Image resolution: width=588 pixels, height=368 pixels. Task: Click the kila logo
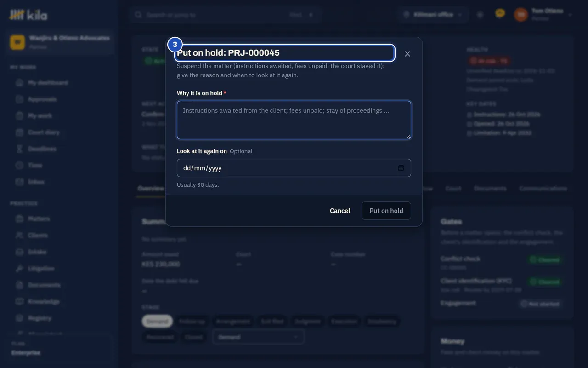pyautogui.click(x=28, y=15)
